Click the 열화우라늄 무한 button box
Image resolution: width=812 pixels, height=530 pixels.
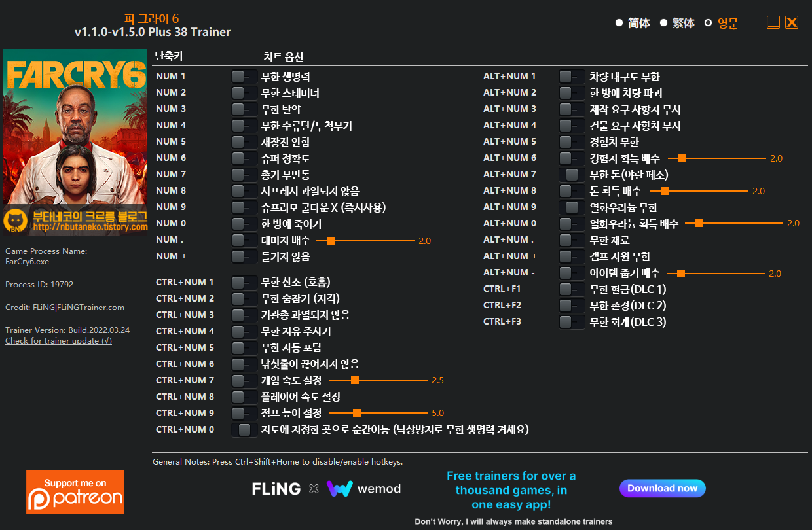[x=572, y=207]
